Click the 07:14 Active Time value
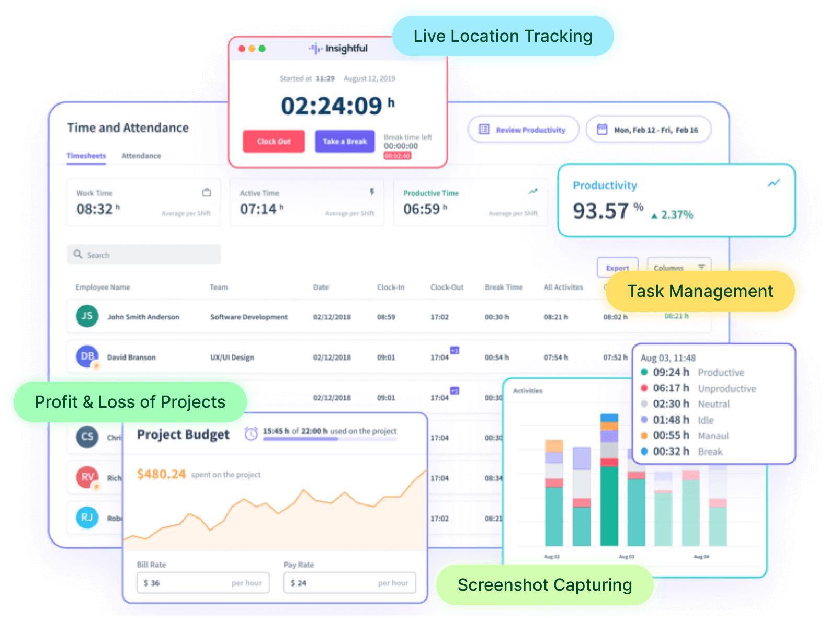 258,209
